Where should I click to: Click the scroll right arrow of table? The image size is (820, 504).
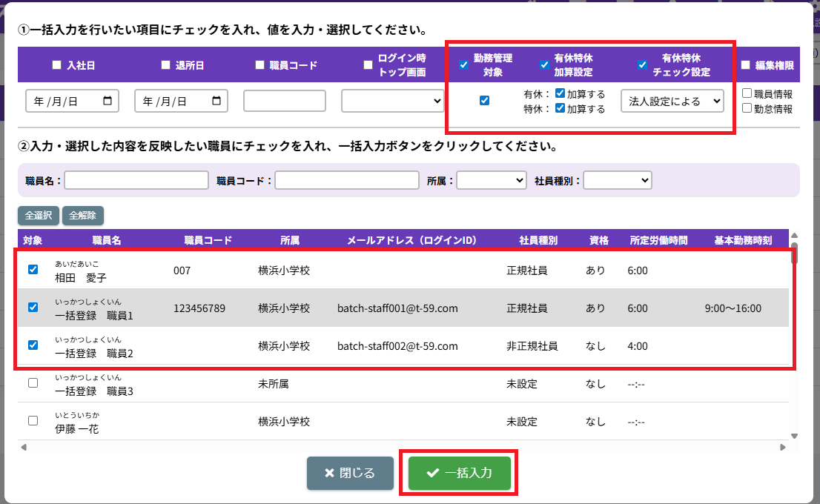[781, 447]
